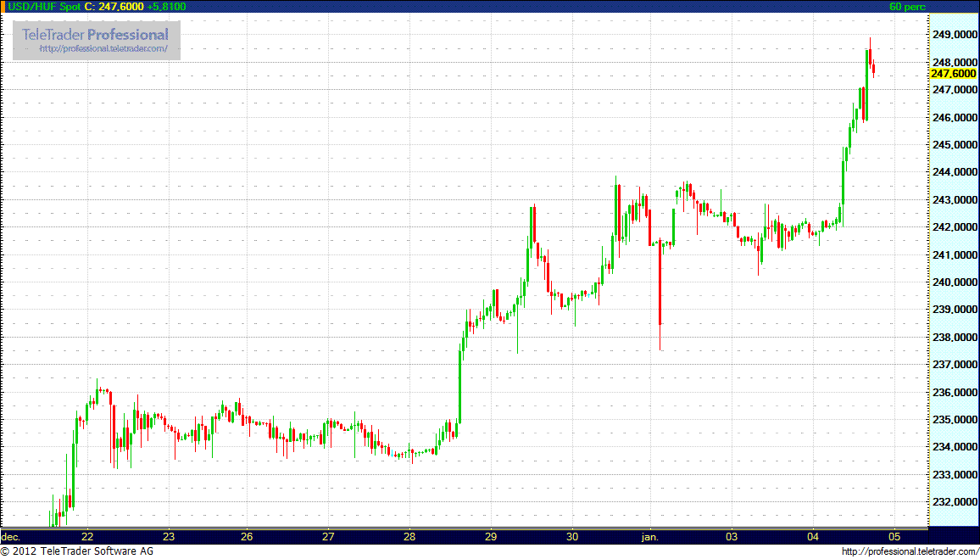The image size is (980, 559).
Task: Select the 27 date label on time axis
Action: (x=329, y=536)
